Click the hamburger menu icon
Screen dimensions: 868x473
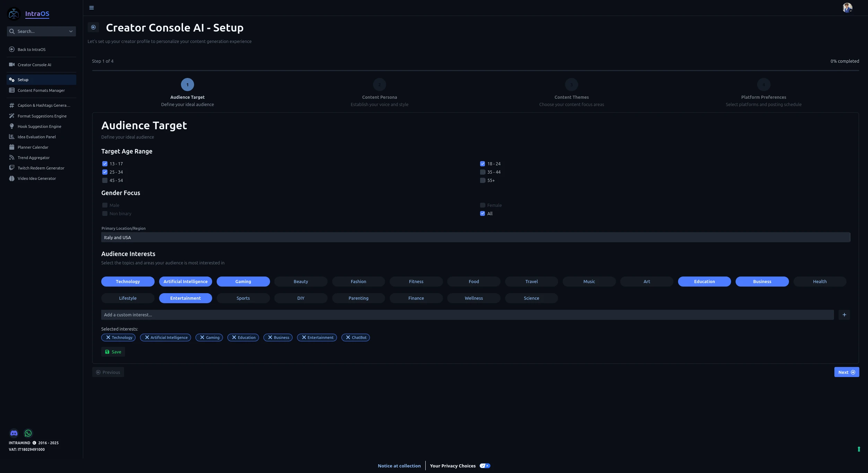92,8
